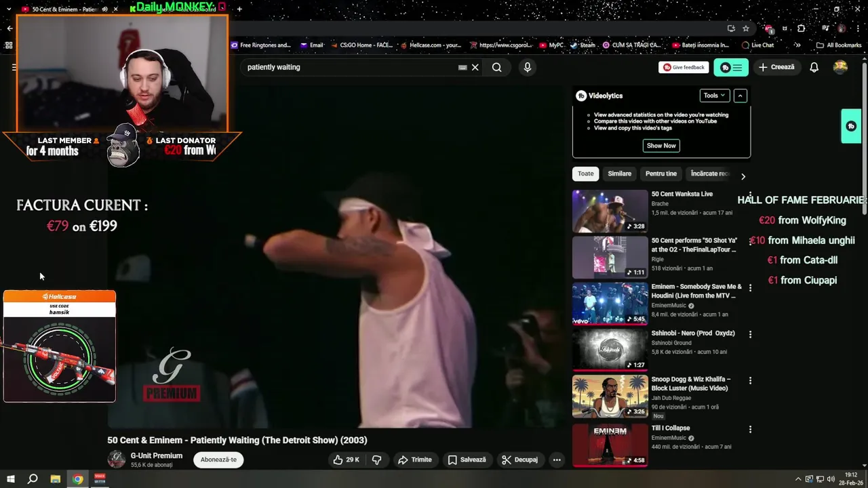Play the 50 Shot Ya O2 thumbnail
Screen dimensions: 868x488
[x=610, y=258]
